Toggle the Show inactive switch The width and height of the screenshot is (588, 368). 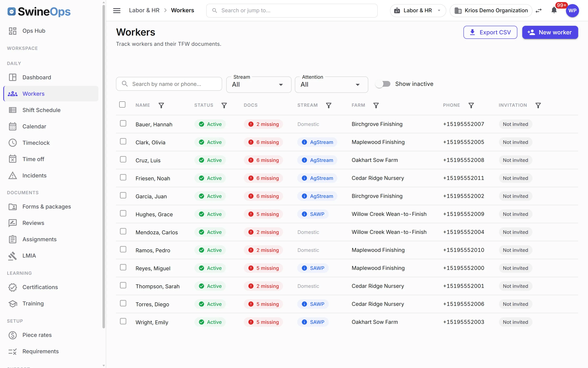coord(383,84)
